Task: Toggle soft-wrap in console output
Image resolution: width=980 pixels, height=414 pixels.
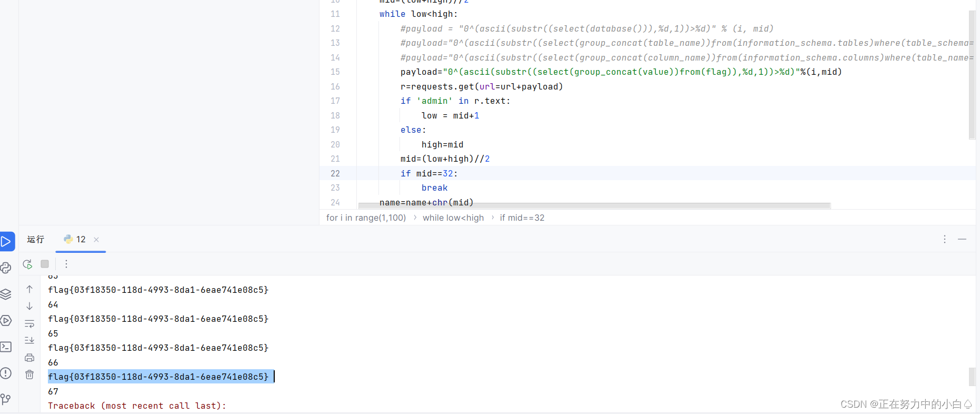Action: click(29, 323)
